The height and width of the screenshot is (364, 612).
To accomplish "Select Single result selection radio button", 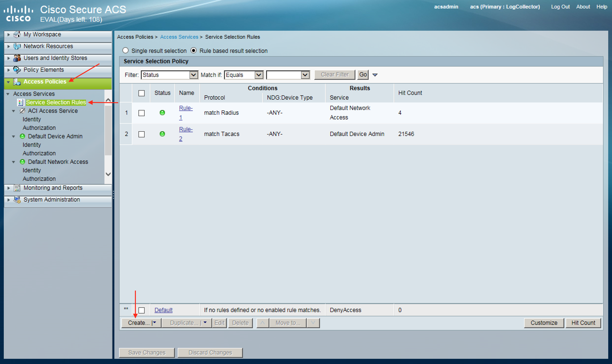I will click(x=125, y=51).
